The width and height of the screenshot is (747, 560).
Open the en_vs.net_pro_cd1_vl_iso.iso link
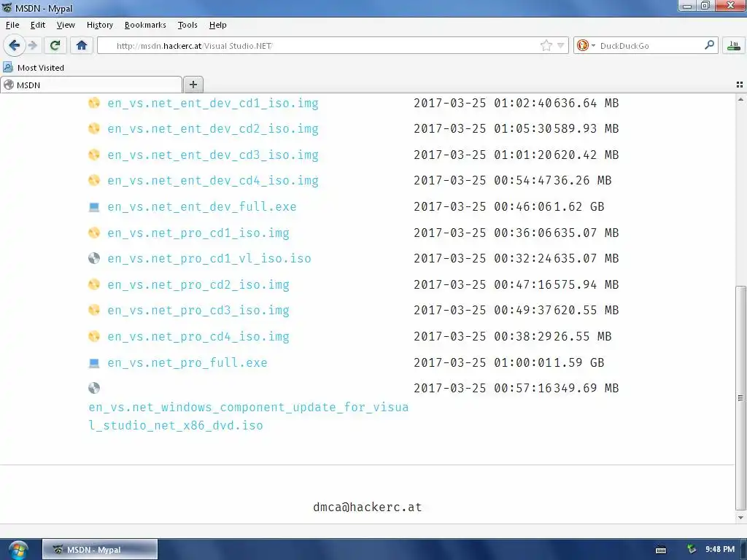(209, 259)
